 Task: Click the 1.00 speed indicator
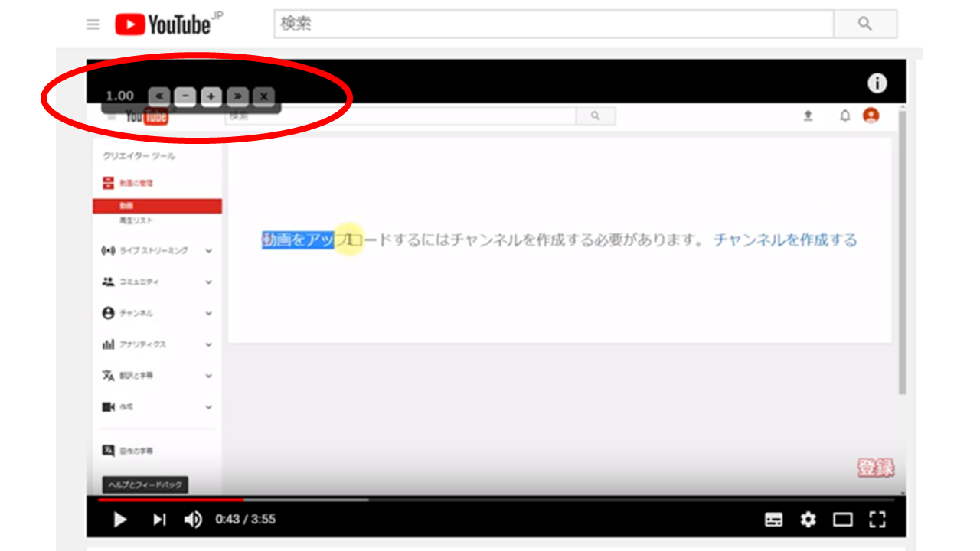pyautogui.click(x=119, y=96)
